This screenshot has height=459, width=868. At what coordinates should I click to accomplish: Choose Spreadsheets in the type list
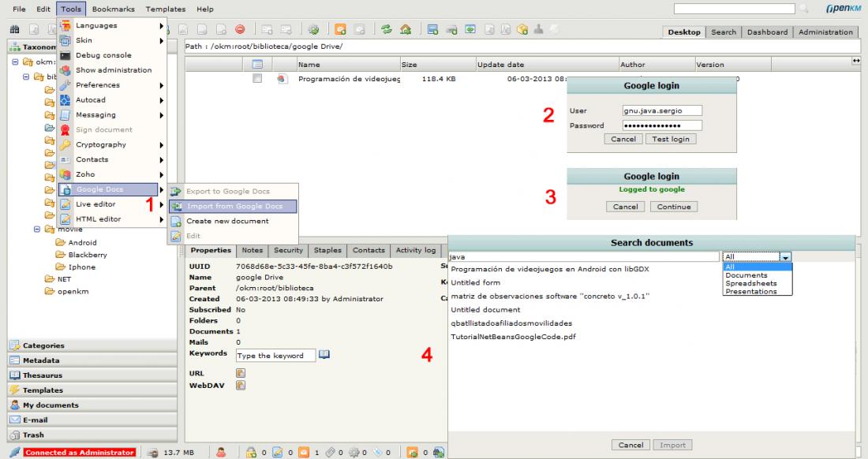(758, 283)
